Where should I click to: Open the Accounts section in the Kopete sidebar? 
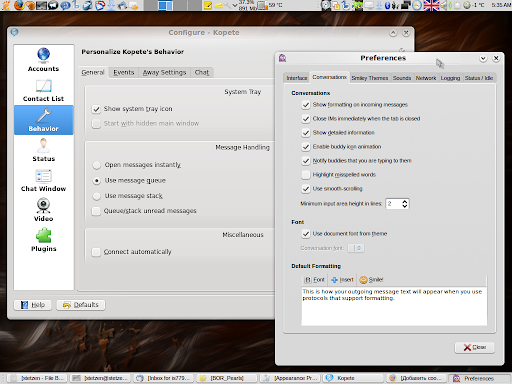point(43,60)
